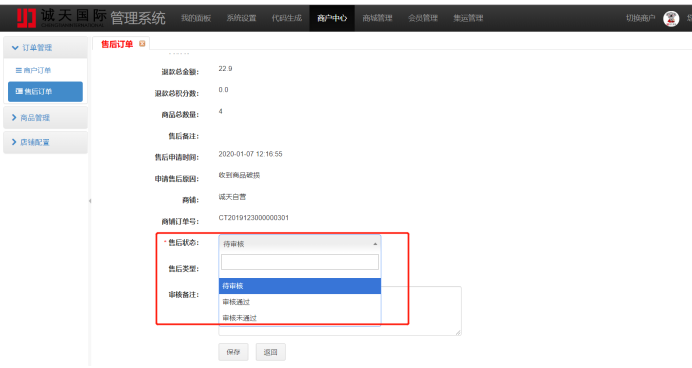The height and width of the screenshot is (368, 692).
Task: Click the 切换商户 link
Action: click(640, 18)
